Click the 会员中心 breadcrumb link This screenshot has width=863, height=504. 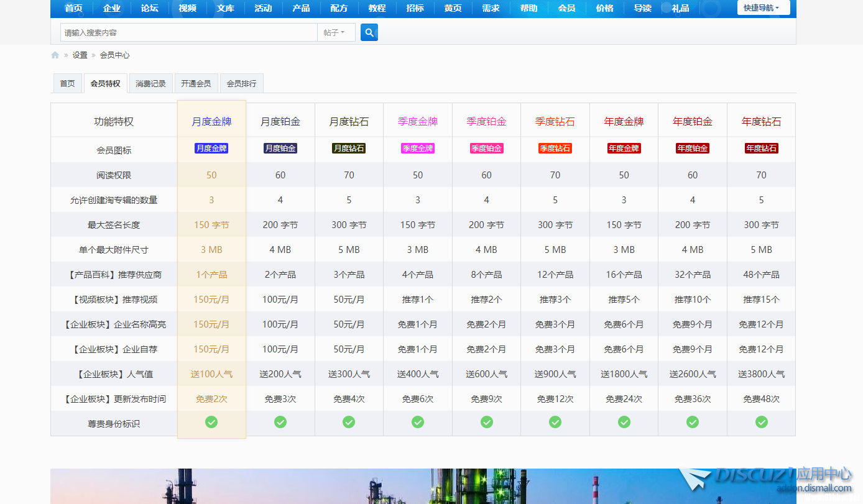tap(114, 55)
